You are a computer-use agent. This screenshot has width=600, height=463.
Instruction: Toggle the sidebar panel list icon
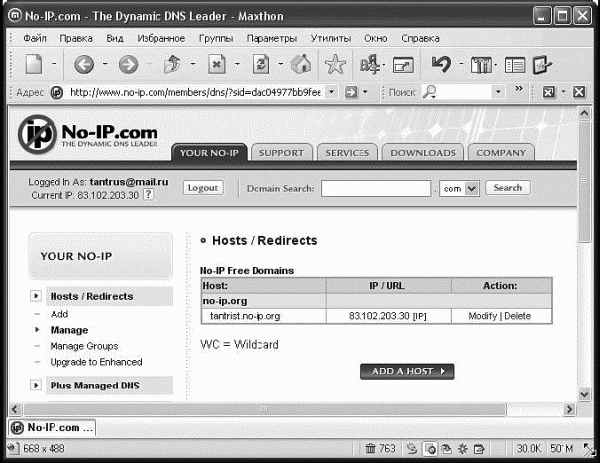click(x=515, y=65)
